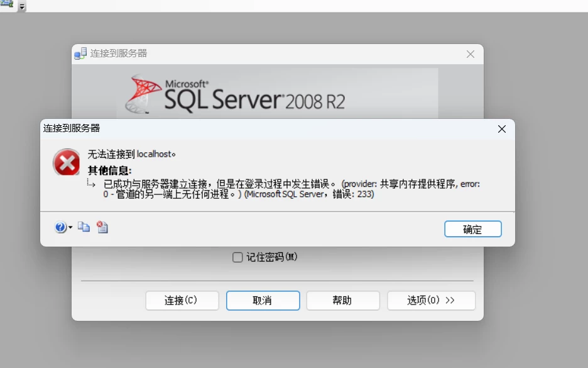Click the error detail tree arrow

coord(91,183)
